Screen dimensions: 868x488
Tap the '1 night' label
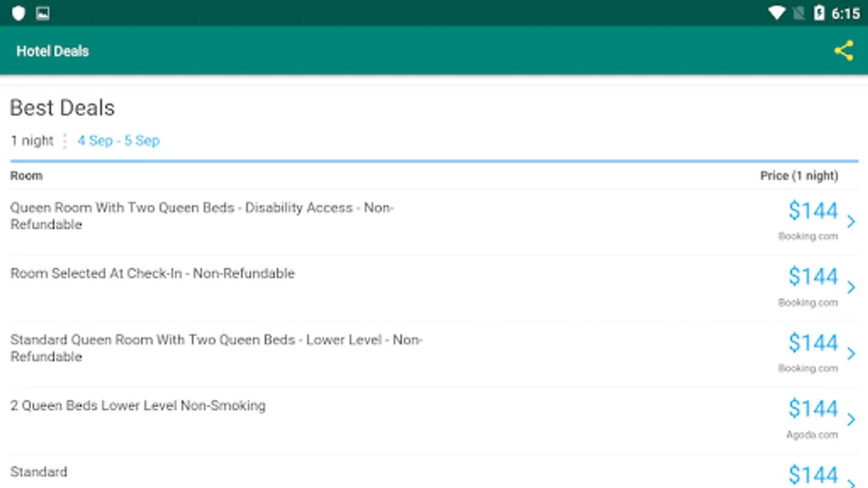point(33,141)
